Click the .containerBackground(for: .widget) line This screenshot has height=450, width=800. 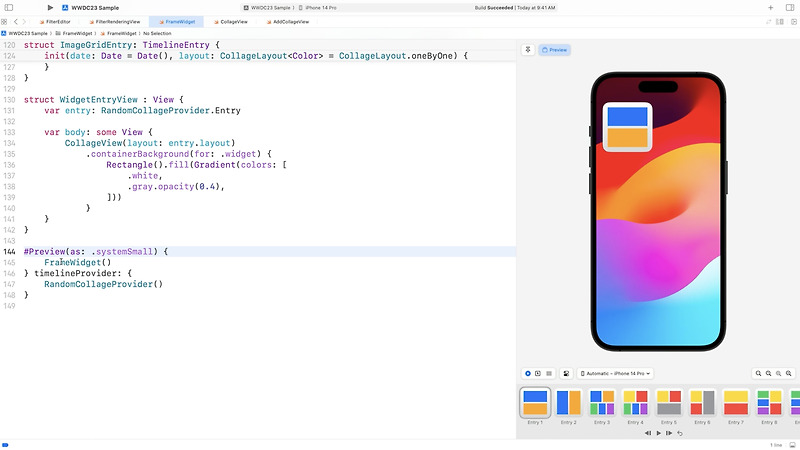pyautogui.click(x=179, y=154)
